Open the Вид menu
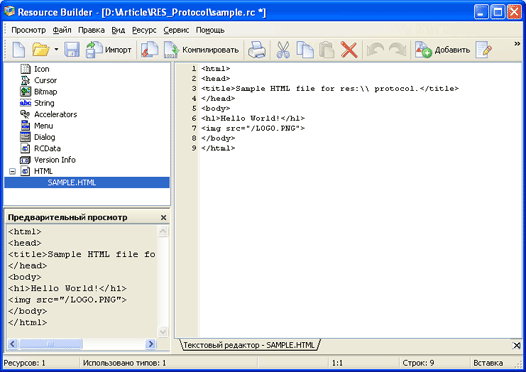The height and width of the screenshot is (372, 526). click(118, 30)
